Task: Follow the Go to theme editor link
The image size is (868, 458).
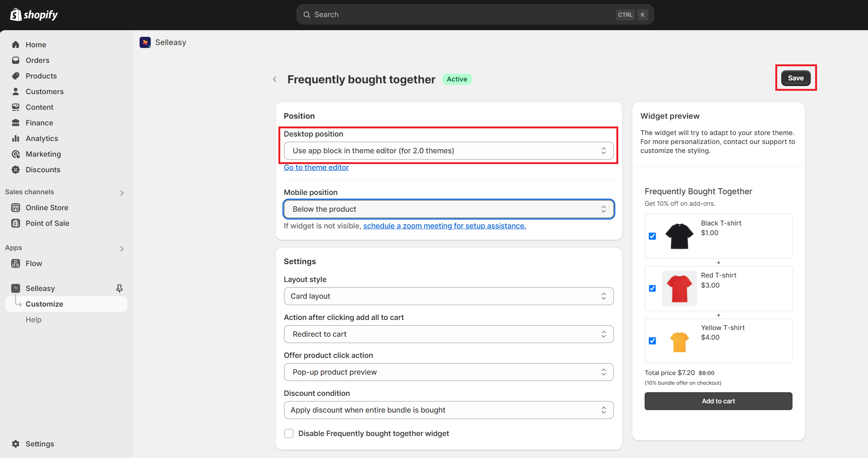Action: click(316, 167)
